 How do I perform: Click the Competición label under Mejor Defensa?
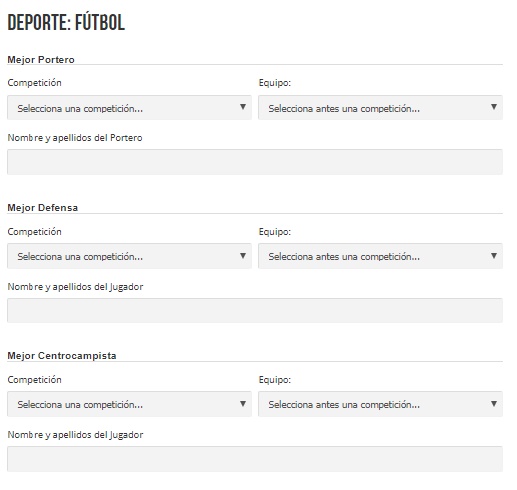pos(35,232)
